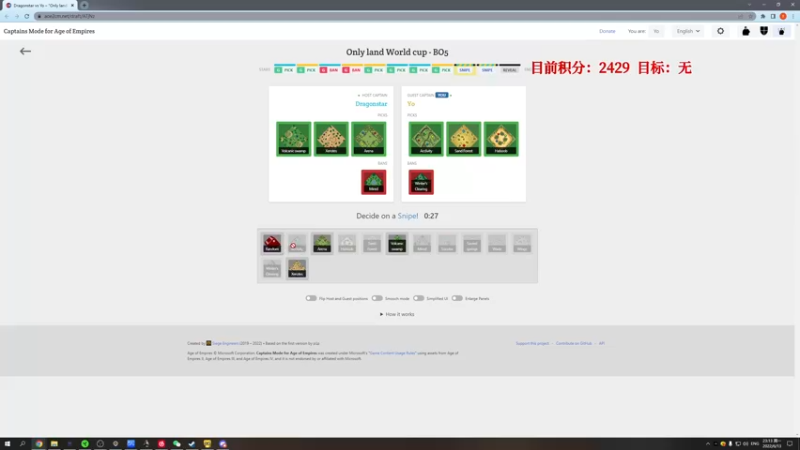
Task: Open a new browser tab
Action: [84, 5]
